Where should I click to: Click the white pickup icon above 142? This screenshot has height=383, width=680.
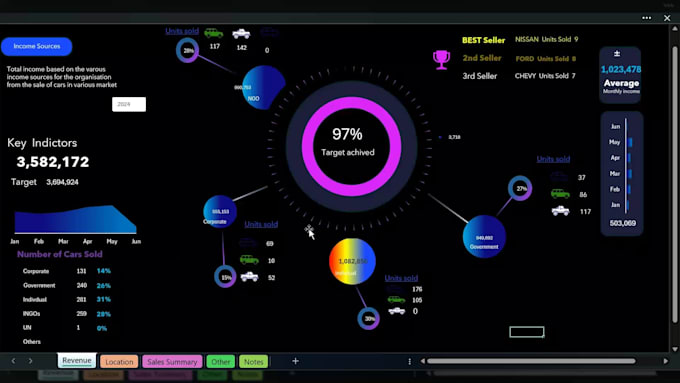241,33
